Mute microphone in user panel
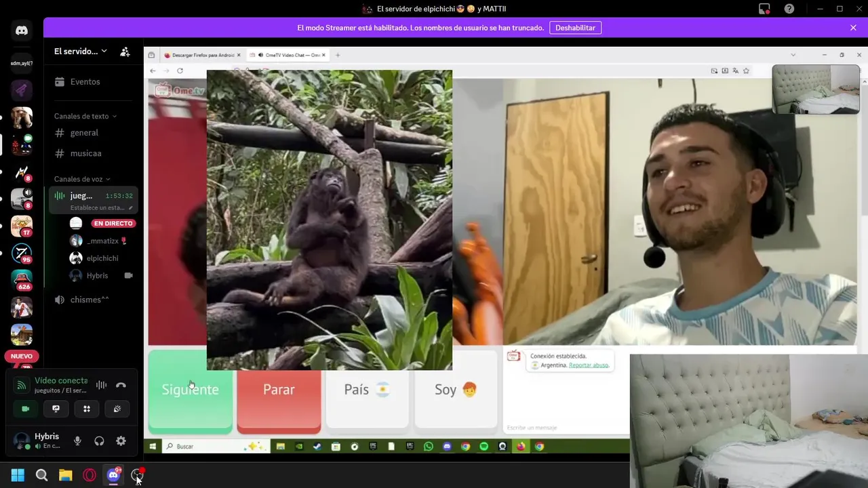 coord(77,441)
